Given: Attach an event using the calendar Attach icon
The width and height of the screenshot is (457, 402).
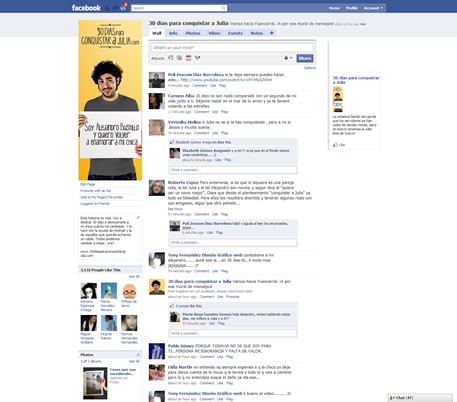Looking at the screenshot, I should tap(188, 58).
